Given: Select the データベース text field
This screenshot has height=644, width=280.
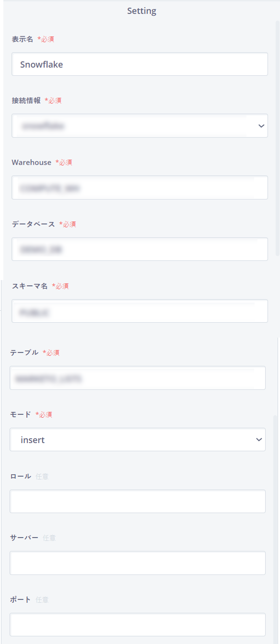Looking at the screenshot, I should pyautogui.click(x=140, y=249).
